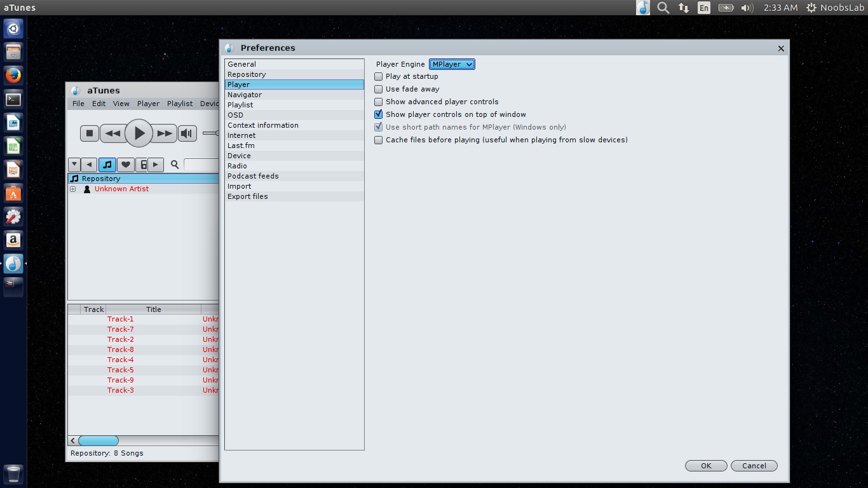Screen dimensions: 868x488
Task: Click the horizontal scrollbar thumb in aTunes
Action: (98, 440)
